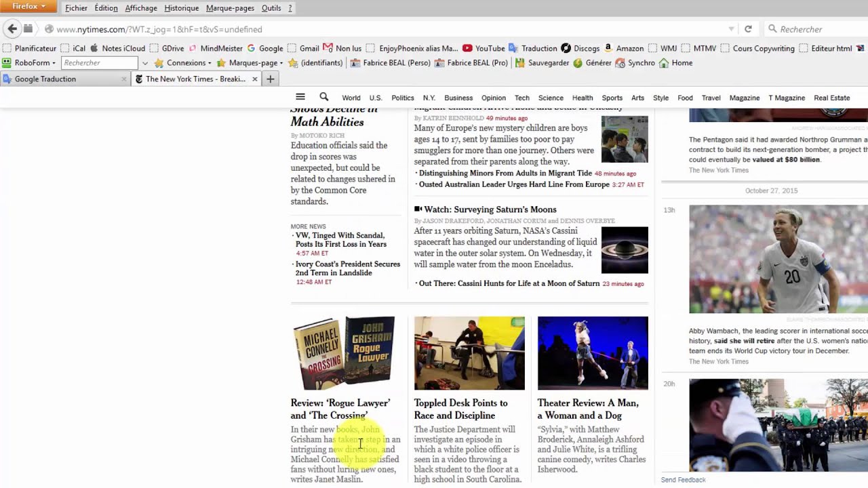This screenshot has height=488, width=868.
Task: Click the Abby Wambach soccer photo
Action: (x=778, y=260)
